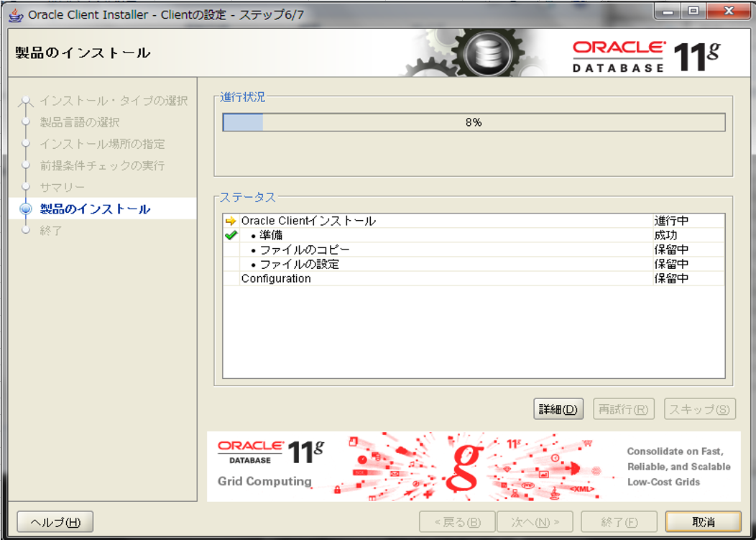
Task: Click the Configuration status row
Action: pyautogui.click(x=474, y=278)
